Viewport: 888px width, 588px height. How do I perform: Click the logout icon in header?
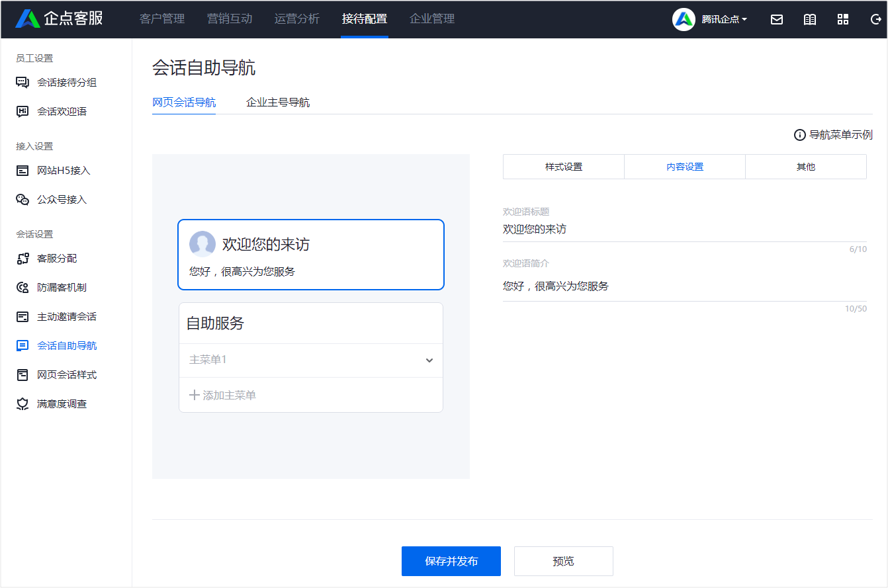click(x=875, y=19)
